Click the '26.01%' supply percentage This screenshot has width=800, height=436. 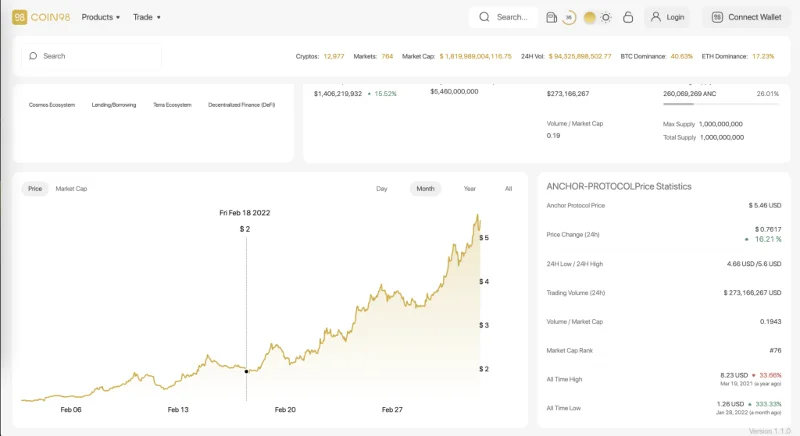pyautogui.click(x=768, y=94)
